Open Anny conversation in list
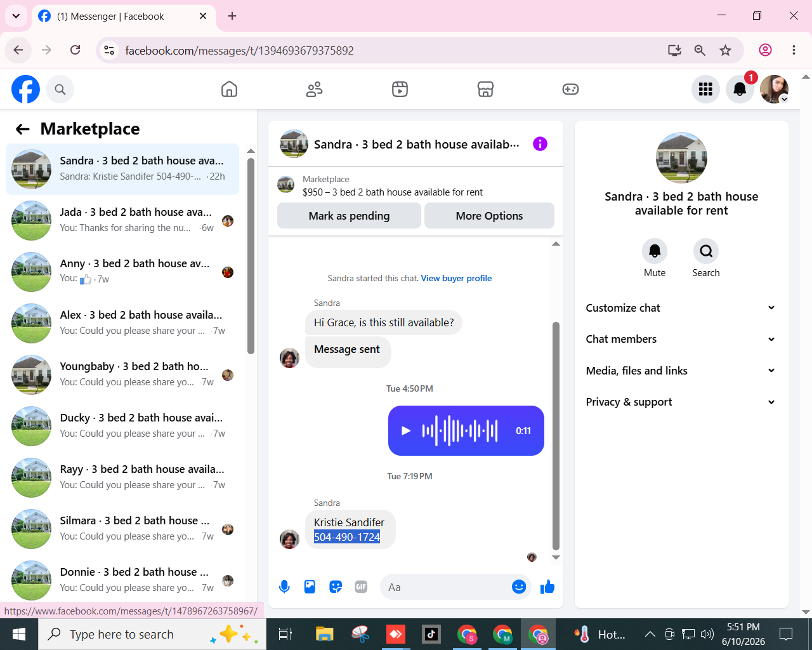The width and height of the screenshot is (812, 650). (x=122, y=272)
